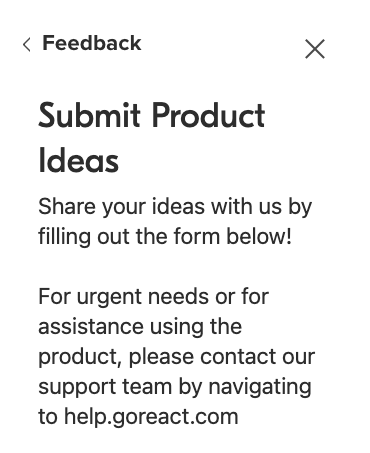370x453 pixels.
Task: Click the 'For urgent needs or for' line
Action: click(x=154, y=296)
